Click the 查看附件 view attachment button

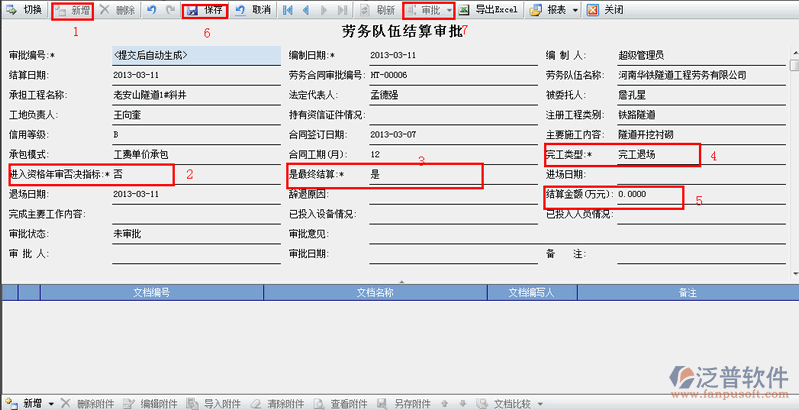pyautogui.click(x=342, y=404)
